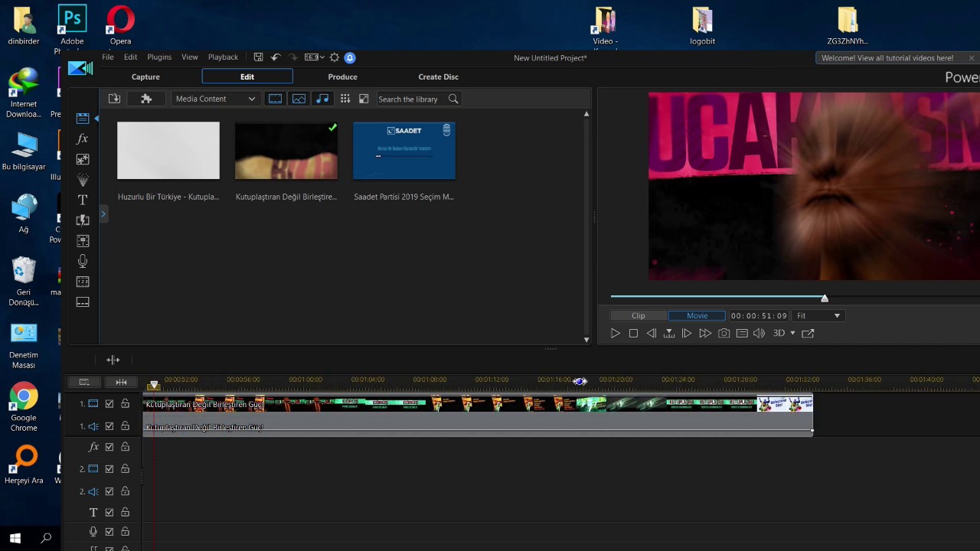Open the View menu

190,57
